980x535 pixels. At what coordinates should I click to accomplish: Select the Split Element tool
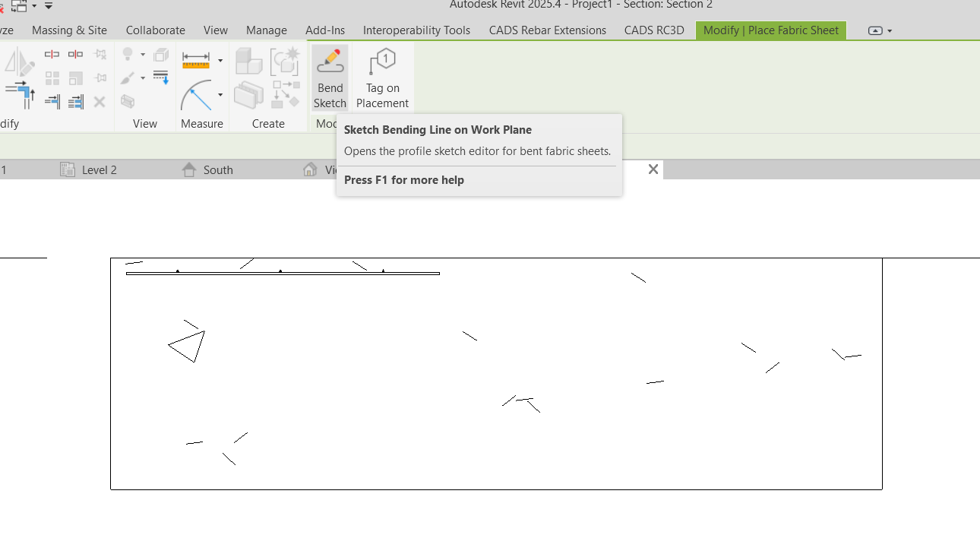pyautogui.click(x=52, y=54)
